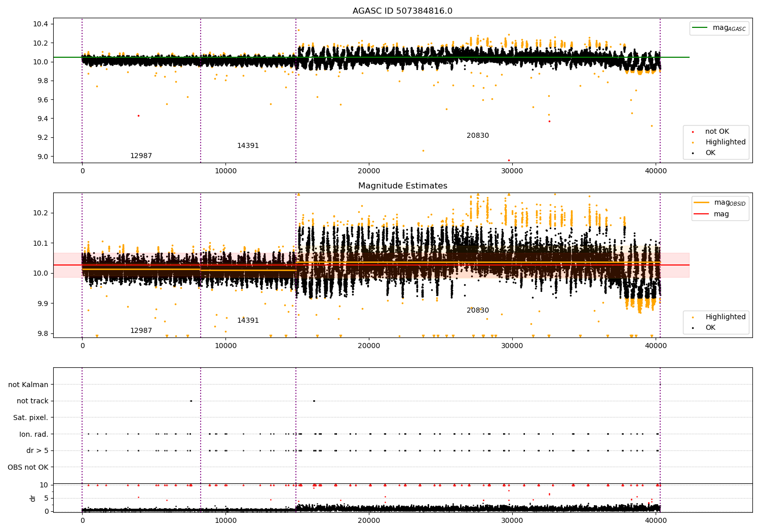Click the 'dr > 5' row label
The image size is (760, 532).
point(37,451)
